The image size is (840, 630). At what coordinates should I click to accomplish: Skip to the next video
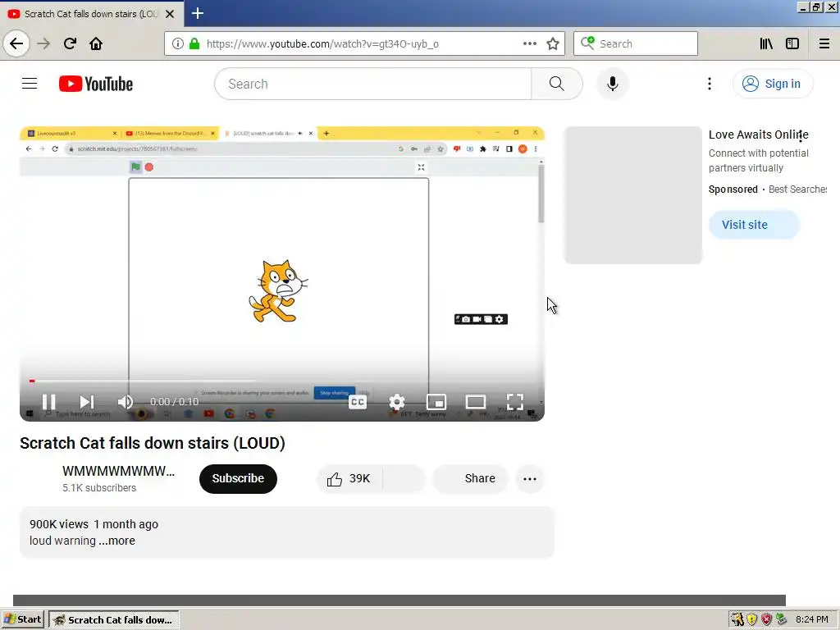tap(87, 402)
